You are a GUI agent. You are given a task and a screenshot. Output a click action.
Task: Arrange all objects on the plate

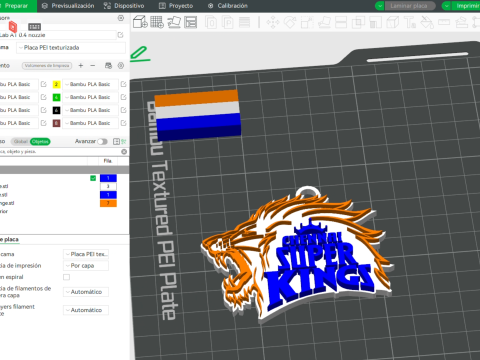190,22
